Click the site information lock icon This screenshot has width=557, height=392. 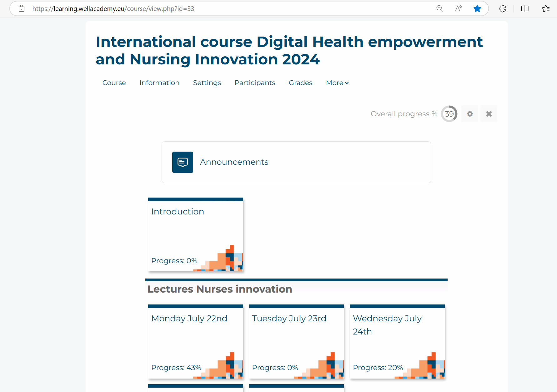[x=22, y=8]
